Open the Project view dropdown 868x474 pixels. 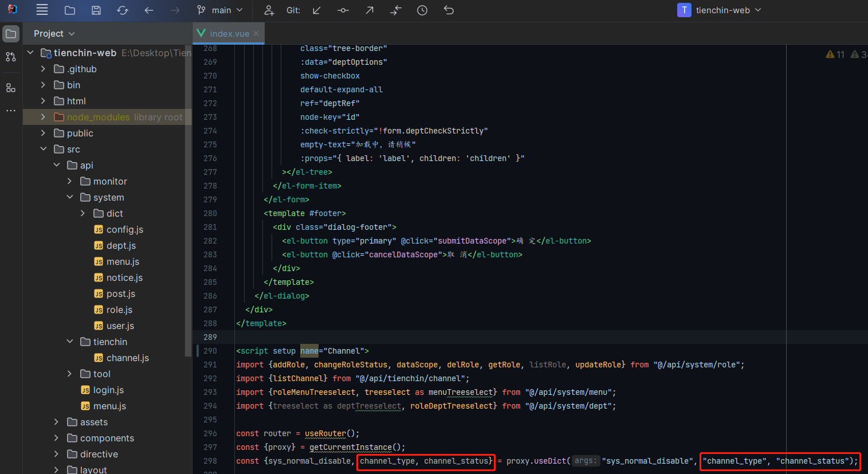54,34
